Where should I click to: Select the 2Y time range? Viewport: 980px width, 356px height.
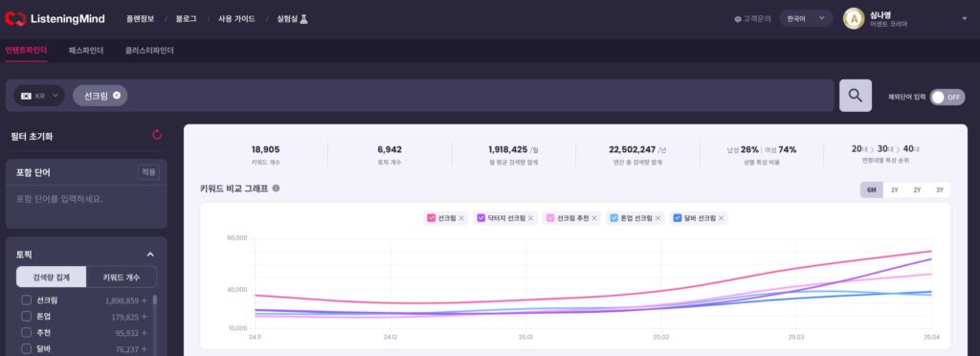tap(917, 189)
